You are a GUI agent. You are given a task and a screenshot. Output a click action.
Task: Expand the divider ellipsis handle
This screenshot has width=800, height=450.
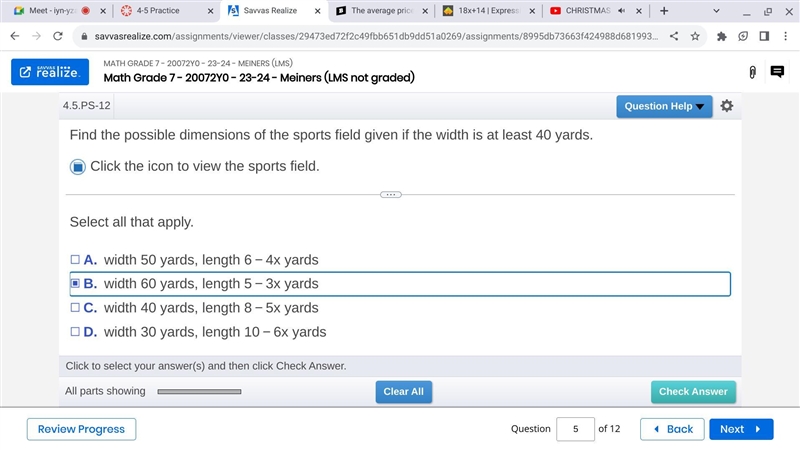(x=391, y=194)
